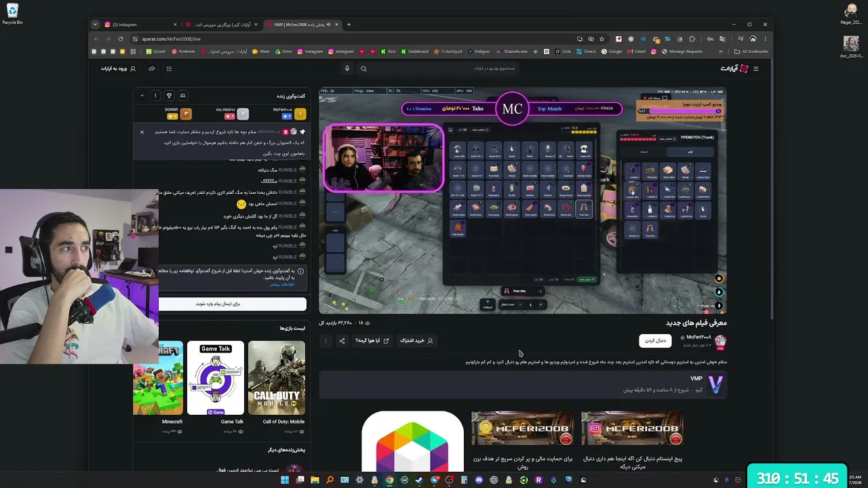Open live chat more options menu

[155, 96]
